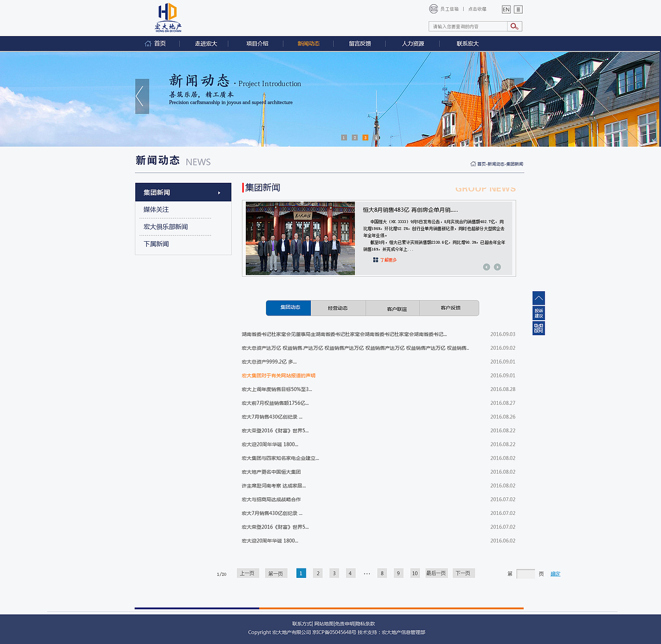The image size is (661, 644).
Task: Go to page 8
Action: pos(382,573)
